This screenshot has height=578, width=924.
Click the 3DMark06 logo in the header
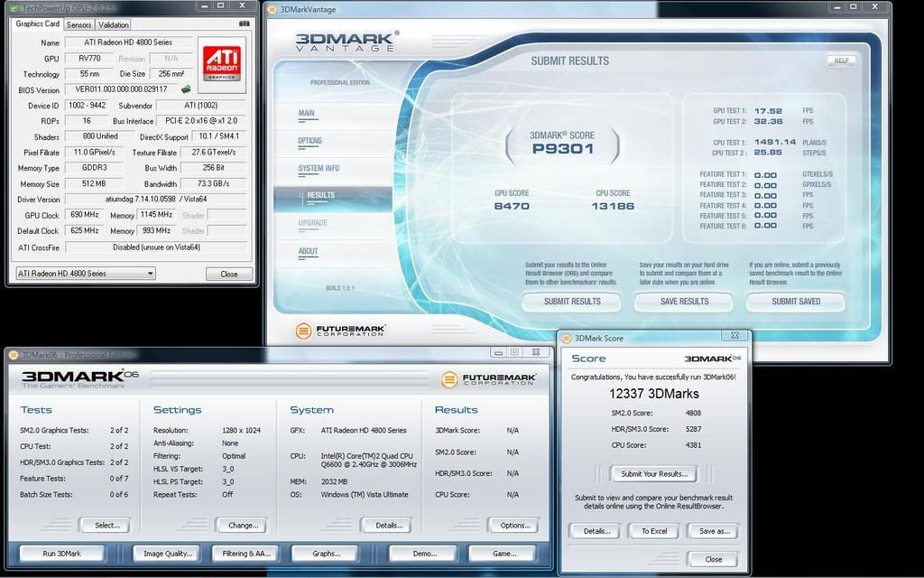pos(80,378)
